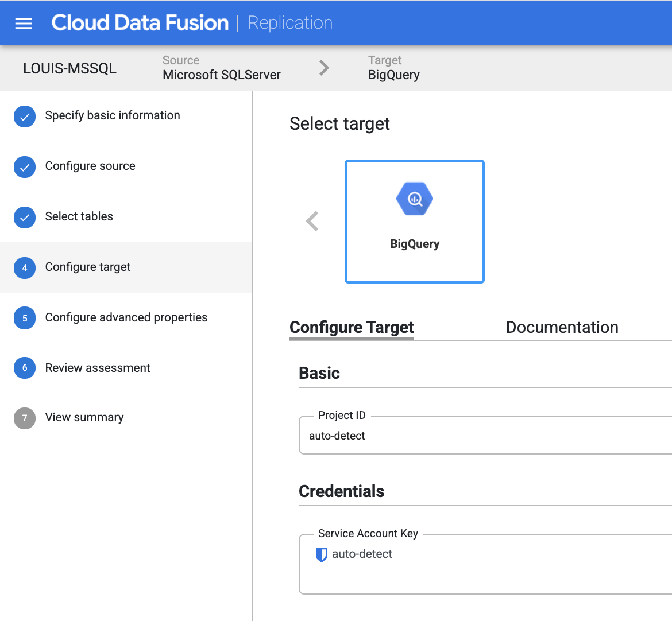672x621 pixels.
Task: Click the BigQuery hexagon icon
Action: 415,199
